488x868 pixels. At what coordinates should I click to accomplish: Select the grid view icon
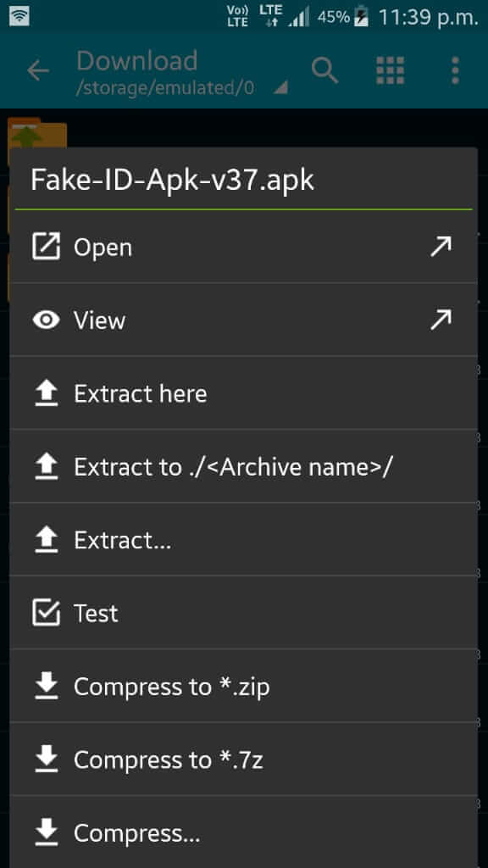(x=389, y=71)
